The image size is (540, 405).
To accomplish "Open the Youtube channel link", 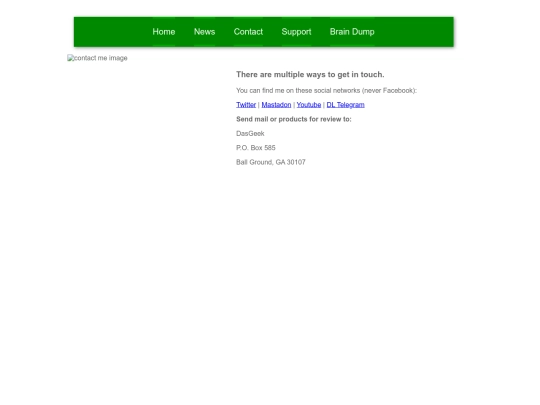I will 309,105.
